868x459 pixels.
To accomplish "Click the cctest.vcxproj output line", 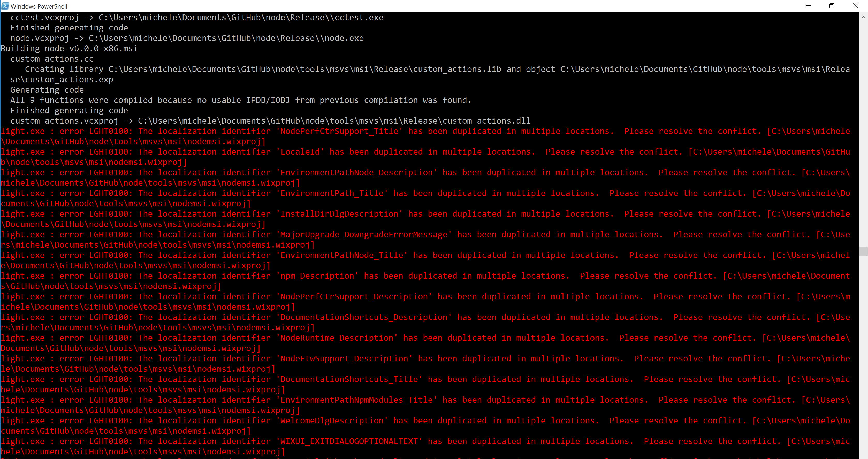I will (197, 18).
